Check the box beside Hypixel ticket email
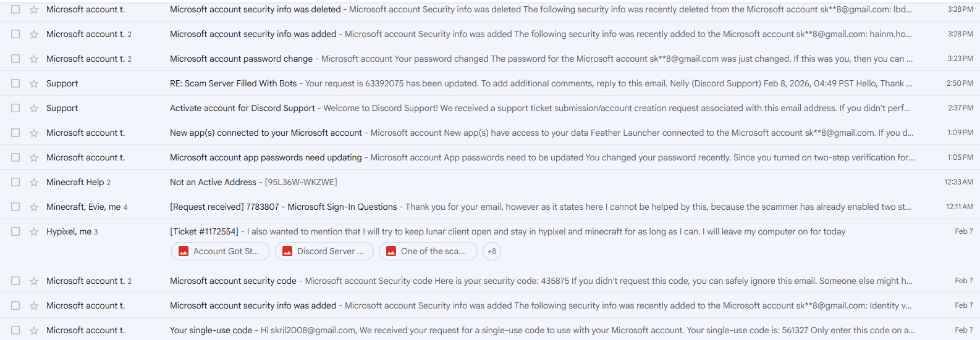Screen dimensions: 980x340 click(x=15, y=231)
